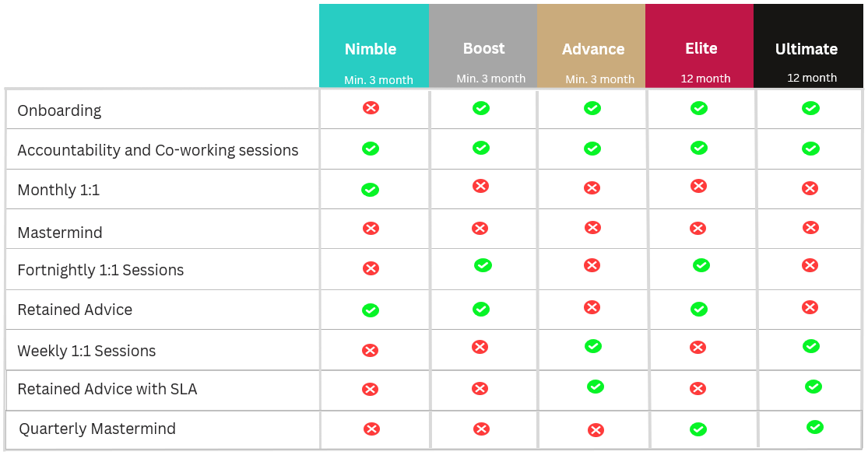Click the Quarterly Mastermind row label
This screenshot has width=868, height=455.
[97, 429]
